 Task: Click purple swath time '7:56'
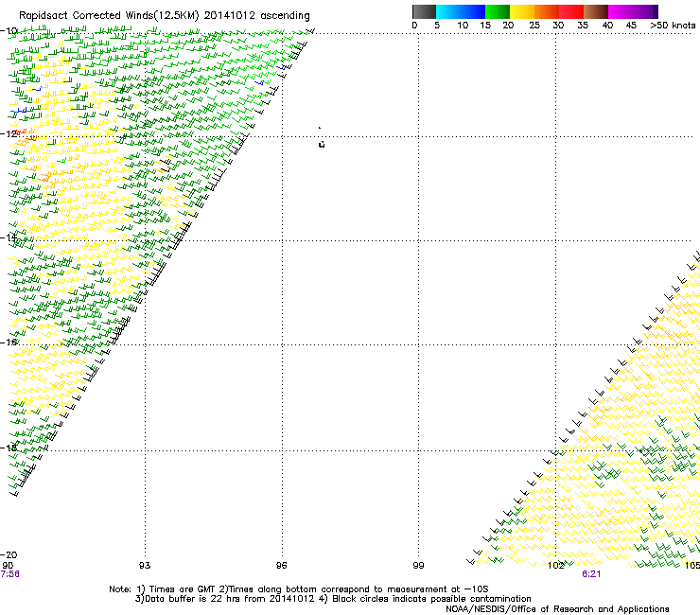tap(10, 574)
